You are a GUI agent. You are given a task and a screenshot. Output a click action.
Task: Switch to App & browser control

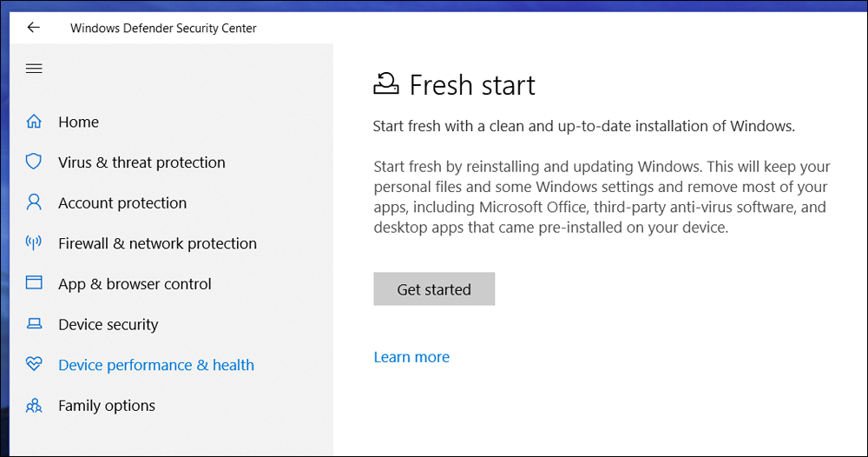point(135,283)
